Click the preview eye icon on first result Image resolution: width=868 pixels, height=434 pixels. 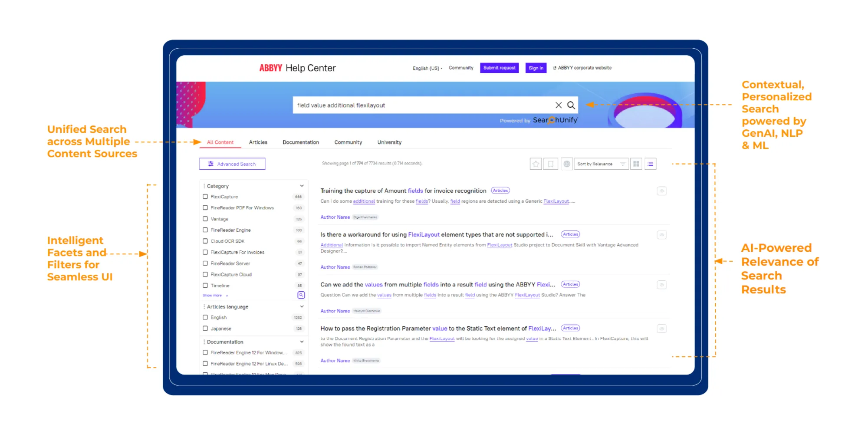point(661,191)
